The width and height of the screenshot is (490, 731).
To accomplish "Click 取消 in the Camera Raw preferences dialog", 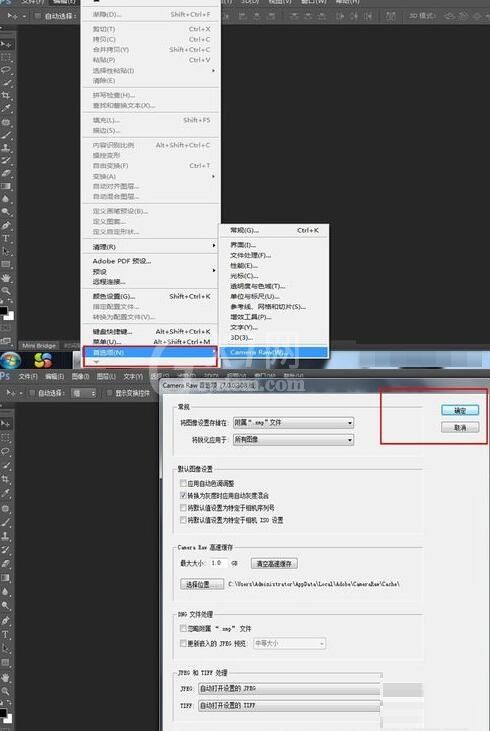I will 460,427.
